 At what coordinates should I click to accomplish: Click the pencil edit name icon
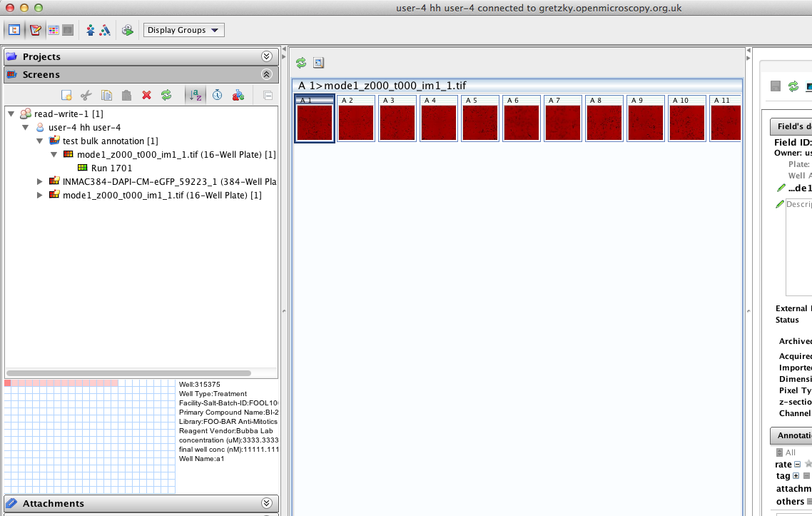point(780,188)
